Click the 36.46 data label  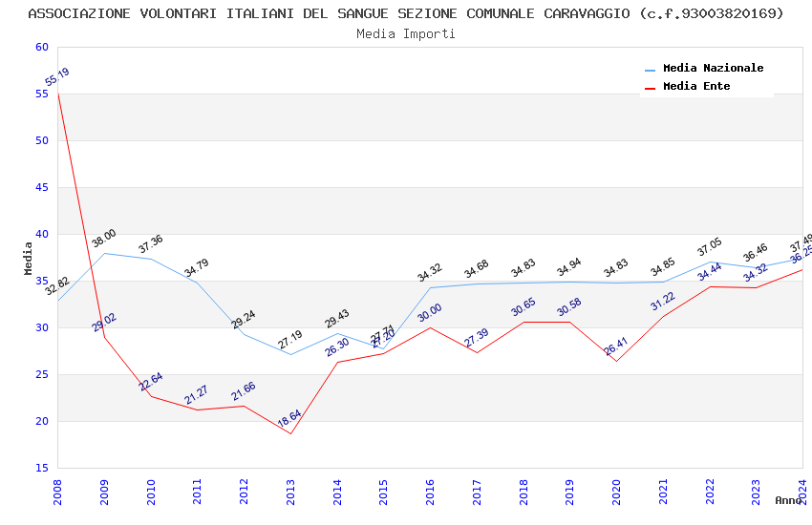click(x=755, y=252)
